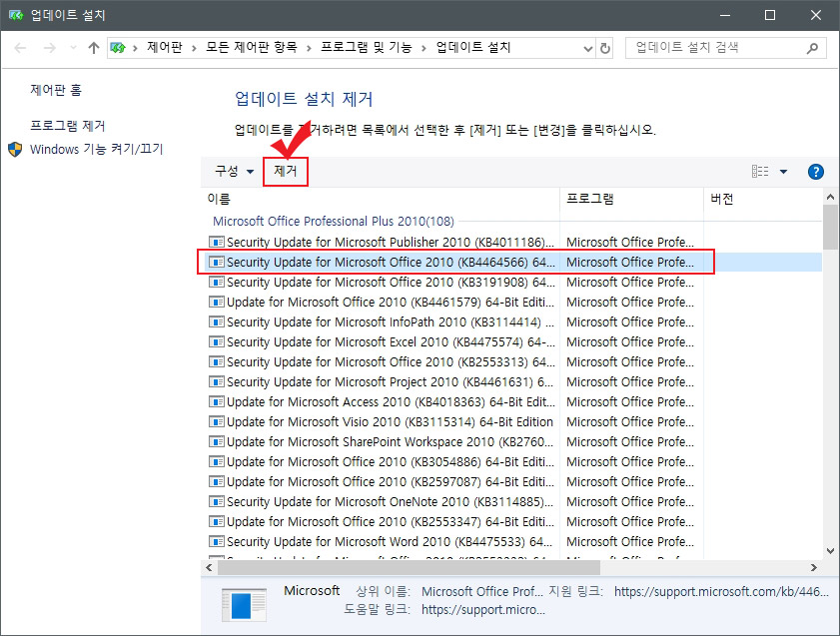840x636 pixels.
Task: Select Office 2010 KB2553313 update icon
Action: pos(217,361)
